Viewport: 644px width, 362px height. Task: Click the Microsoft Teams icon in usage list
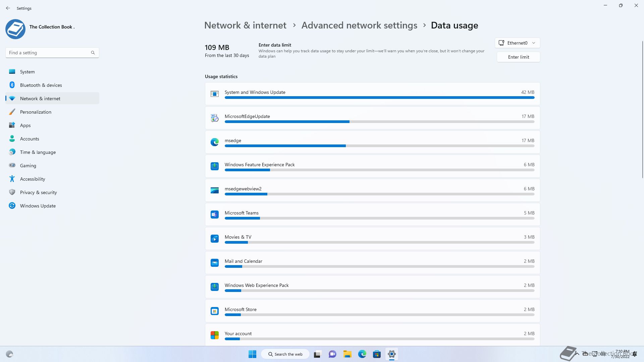(x=215, y=215)
